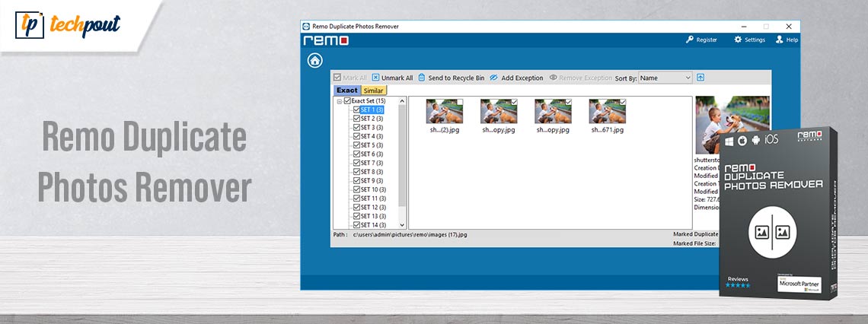Image resolution: width=868 pixels, height=324 pixels.
Task: Select the Exact tab
Action: (x=346, y=91)
